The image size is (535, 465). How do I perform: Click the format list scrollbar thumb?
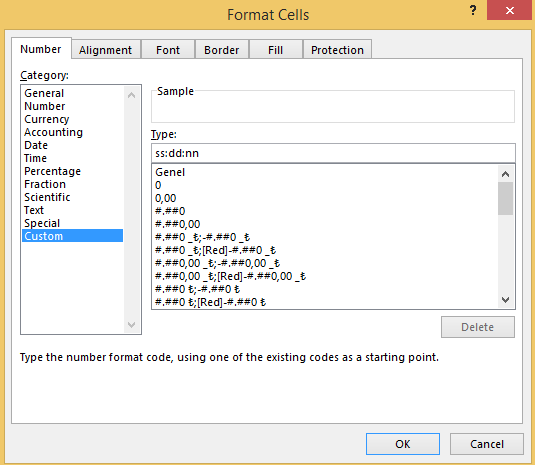click(x=505, y=199)
